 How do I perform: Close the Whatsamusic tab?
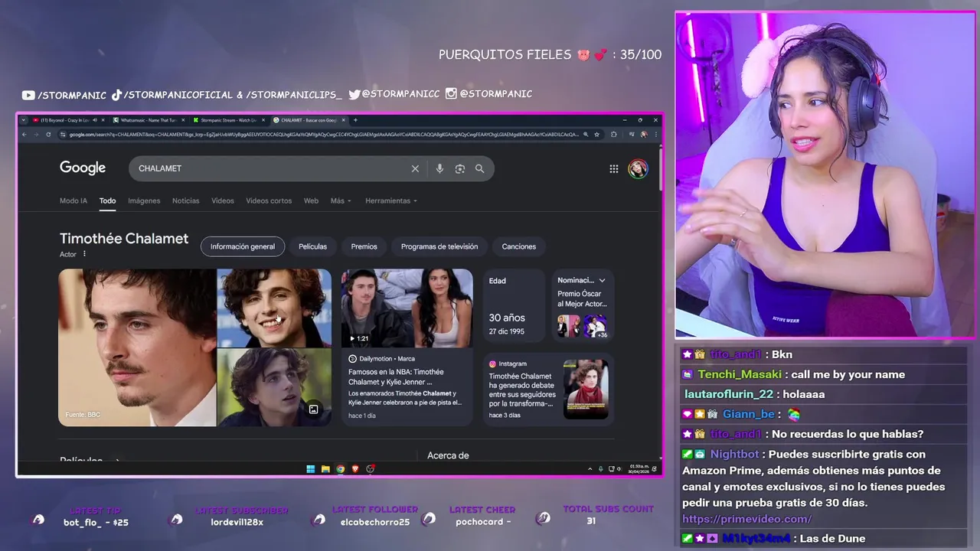tap(183, 120)
